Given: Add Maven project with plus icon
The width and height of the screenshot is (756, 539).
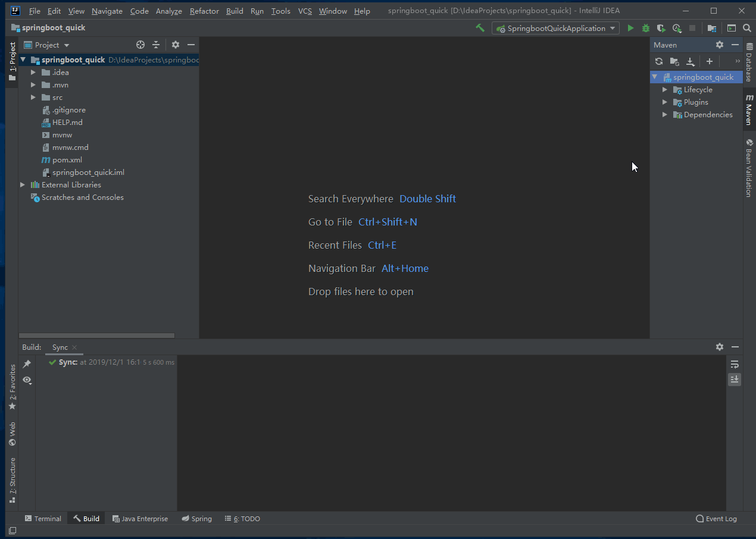Looking at the screenshot, I should 710,61.
